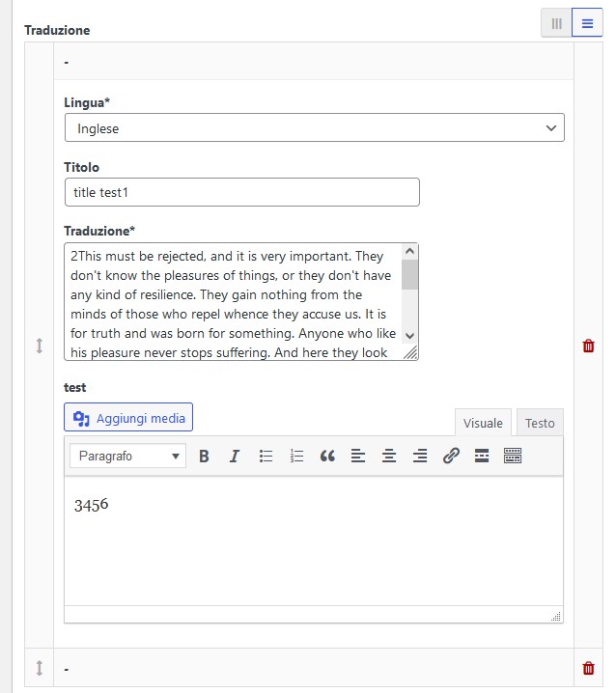Screen dimensions: 616x693
Task: Switch to row layout view icon
Action: point(587,23)
